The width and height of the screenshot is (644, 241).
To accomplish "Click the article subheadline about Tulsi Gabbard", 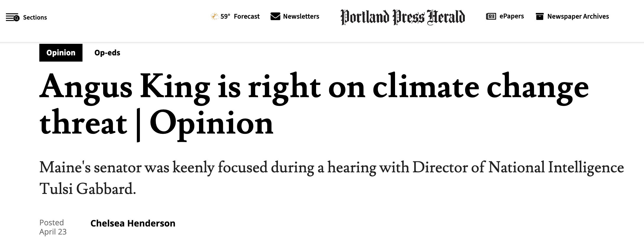I will [x=331, y=178].
